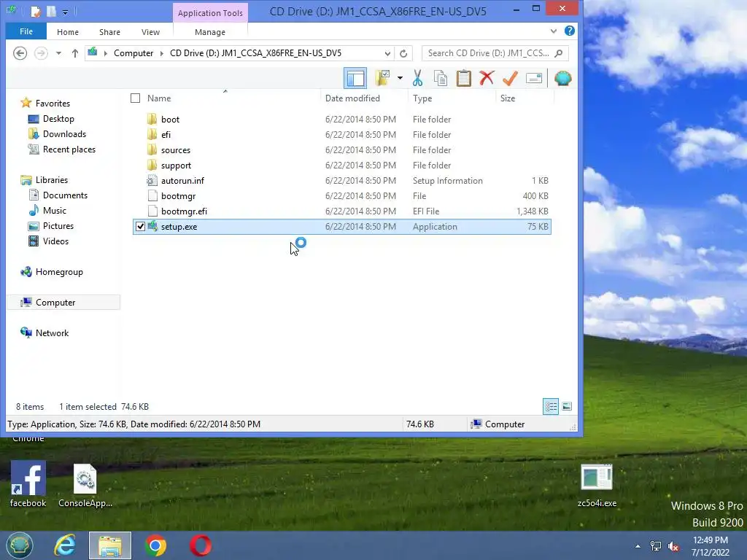Expand the address bar history dropdown
Viewport: 747px width, 560px height.
click(x=387, y=53)
